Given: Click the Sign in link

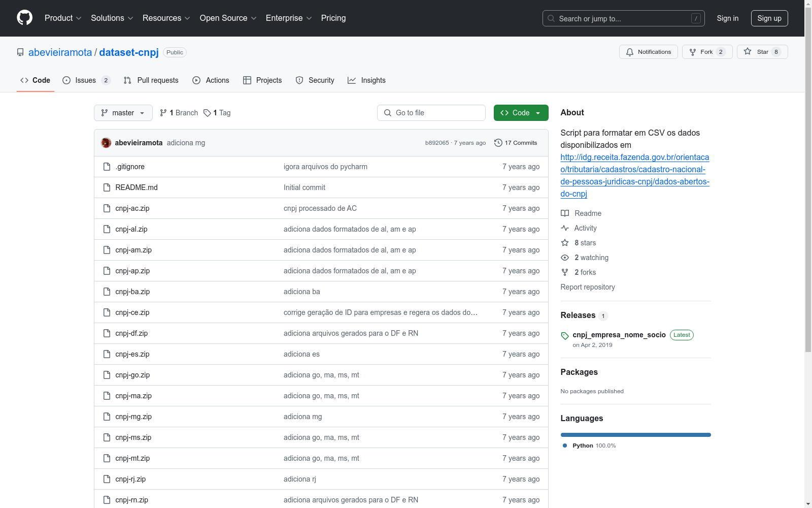Looking at the screenshot, I should coord(728,18).
